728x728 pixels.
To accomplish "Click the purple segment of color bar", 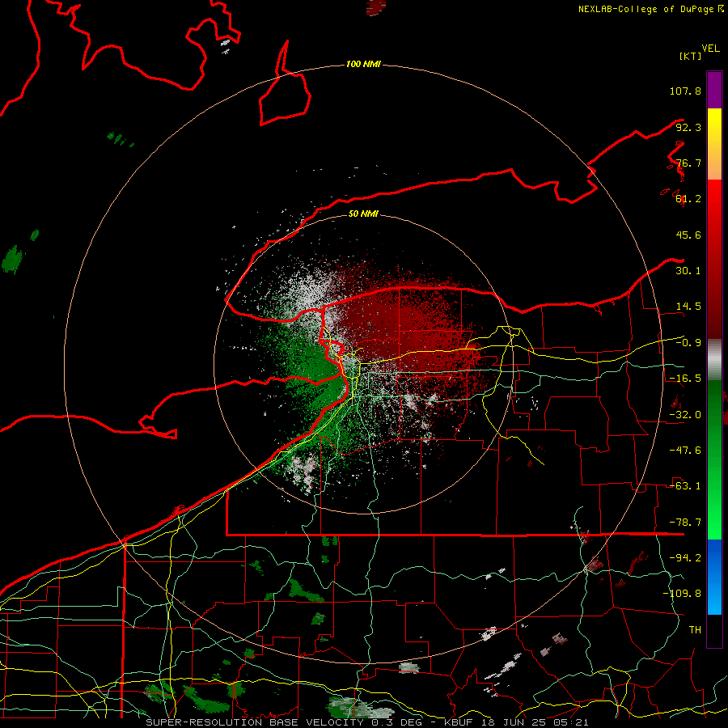I will [x=714, y=90].
